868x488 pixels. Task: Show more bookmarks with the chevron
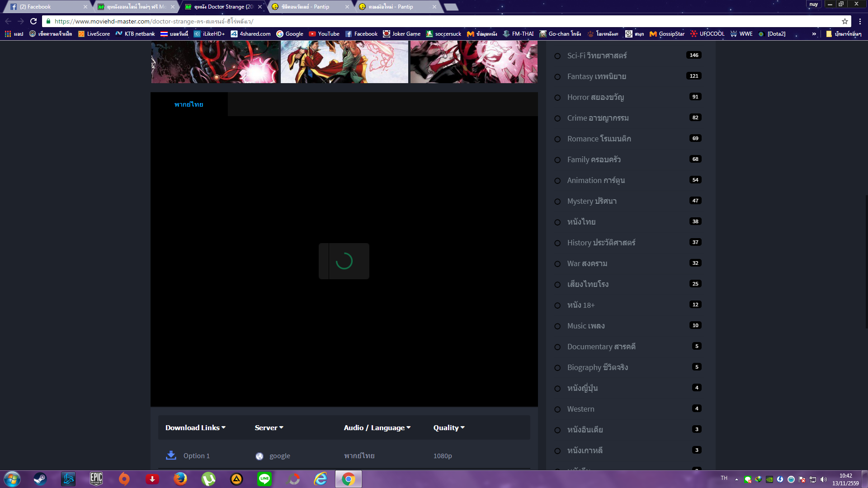click(814, 34)
